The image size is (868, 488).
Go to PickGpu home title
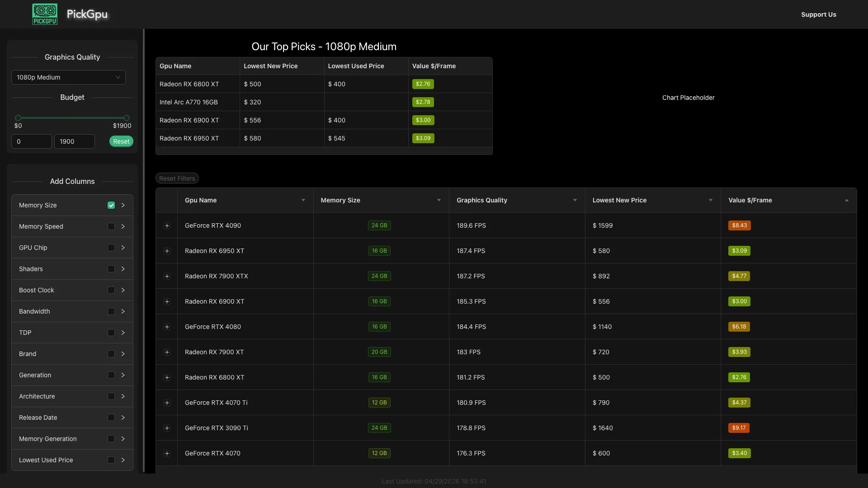click(87, 14)
